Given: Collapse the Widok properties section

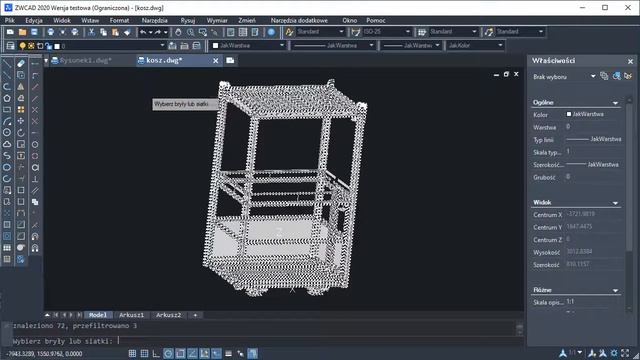Looking at the screenshot, I should 615,203.
